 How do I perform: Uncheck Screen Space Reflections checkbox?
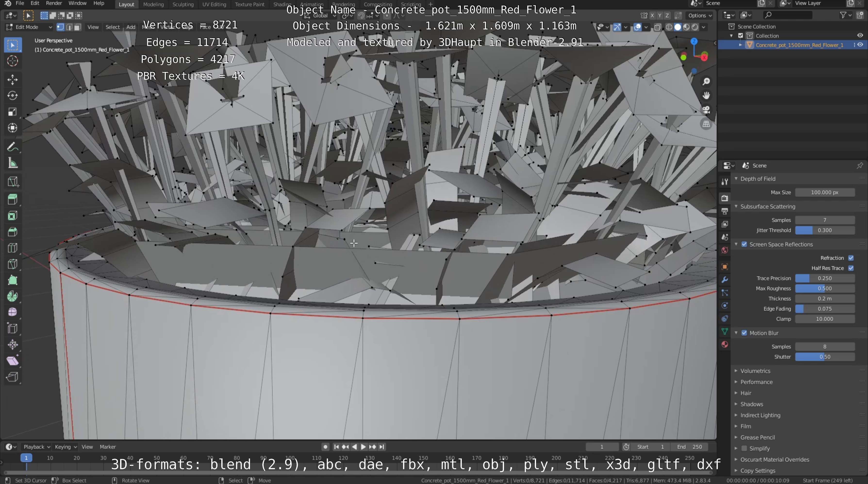744,244
